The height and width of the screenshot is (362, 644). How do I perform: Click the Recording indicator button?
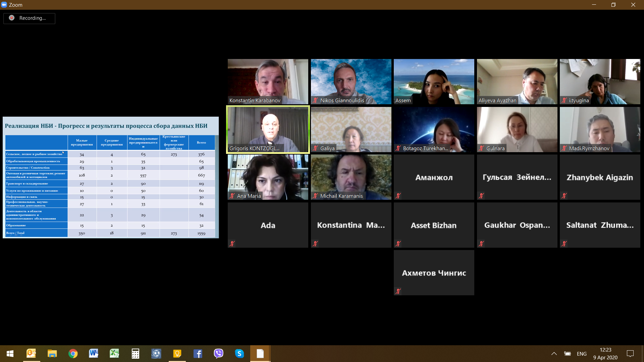click(x=29, y=18)
